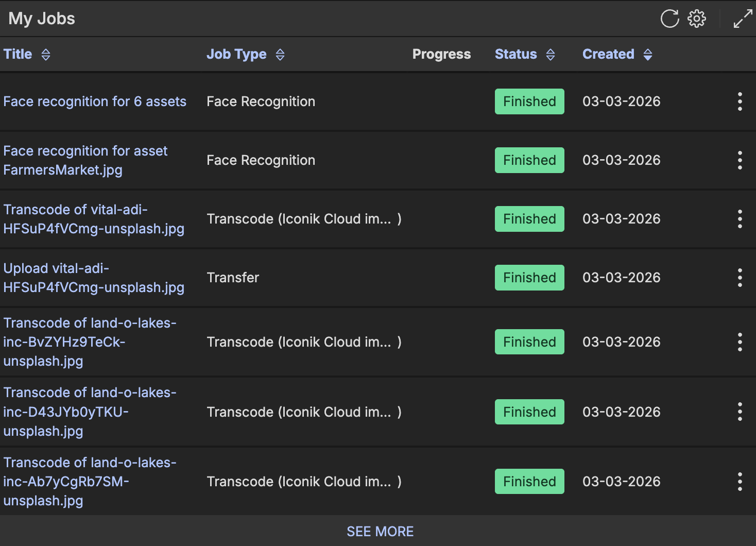Image resolution: width=756 pixels, height=546 pixels.
Task: Open actions menu for FarmersMarket.jpg face recognition job
Action: pyautogui.click(x=740, y=160)
